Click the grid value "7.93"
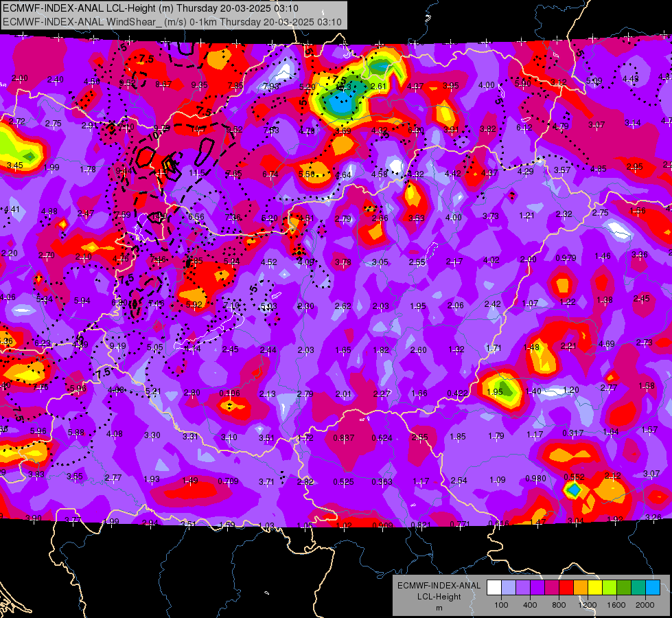This screenshot has height=618, width=672. tap(271, 87)
